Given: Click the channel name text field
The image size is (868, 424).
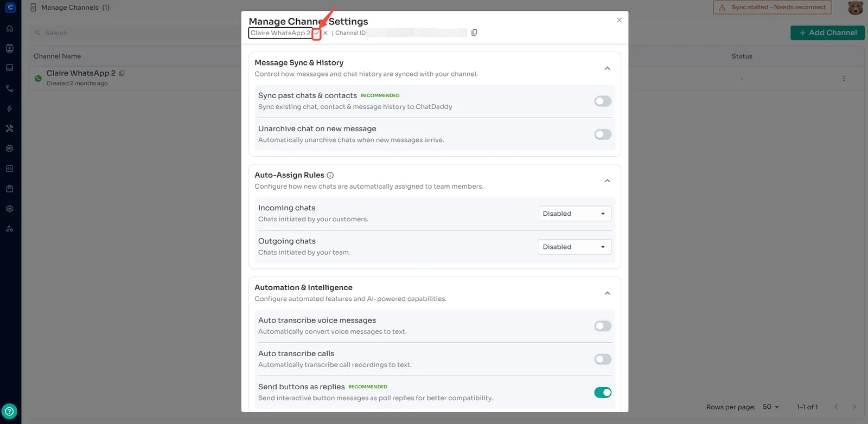Looking at the screenshot, I should (x=280, y=33).
